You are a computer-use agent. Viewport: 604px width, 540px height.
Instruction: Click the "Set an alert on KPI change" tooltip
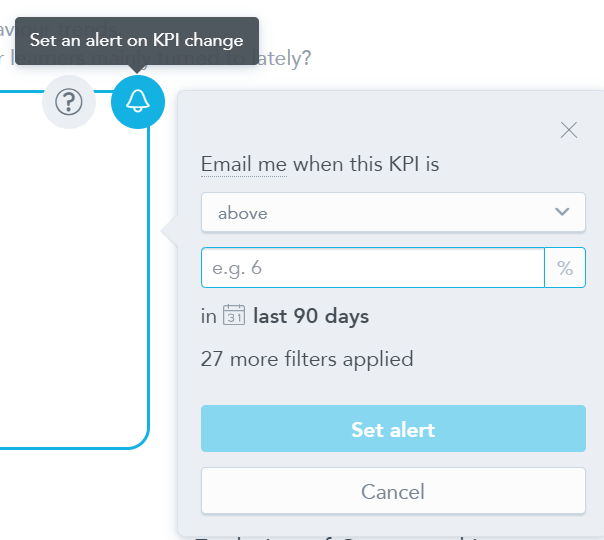pyautogui.click(x=137, y=41)
